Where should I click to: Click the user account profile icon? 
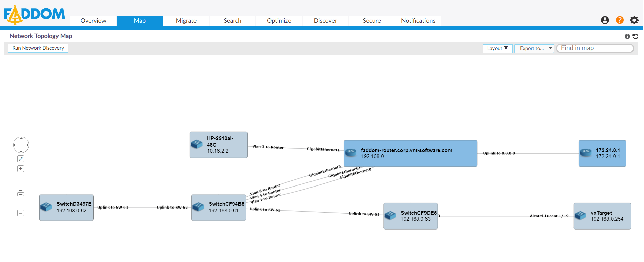605,20
